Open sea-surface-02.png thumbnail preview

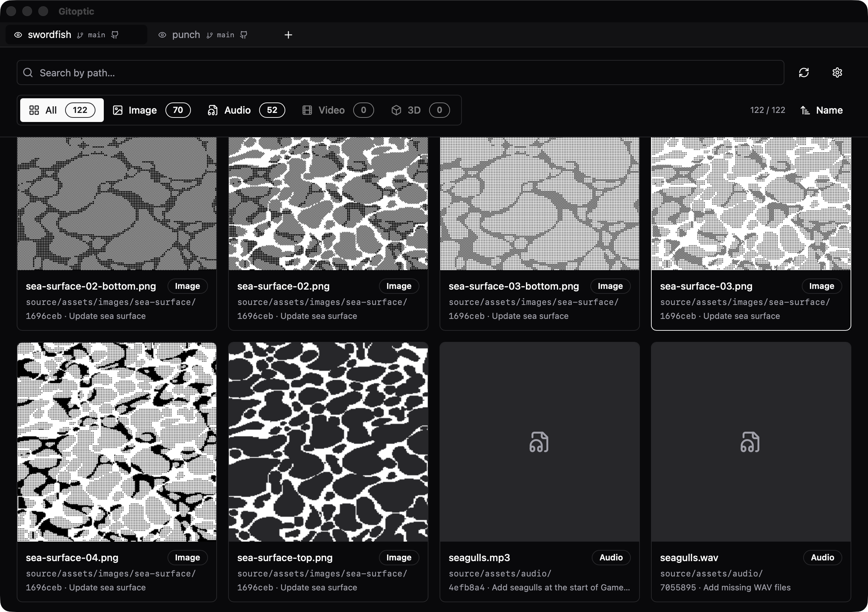(x=328, y=204)
